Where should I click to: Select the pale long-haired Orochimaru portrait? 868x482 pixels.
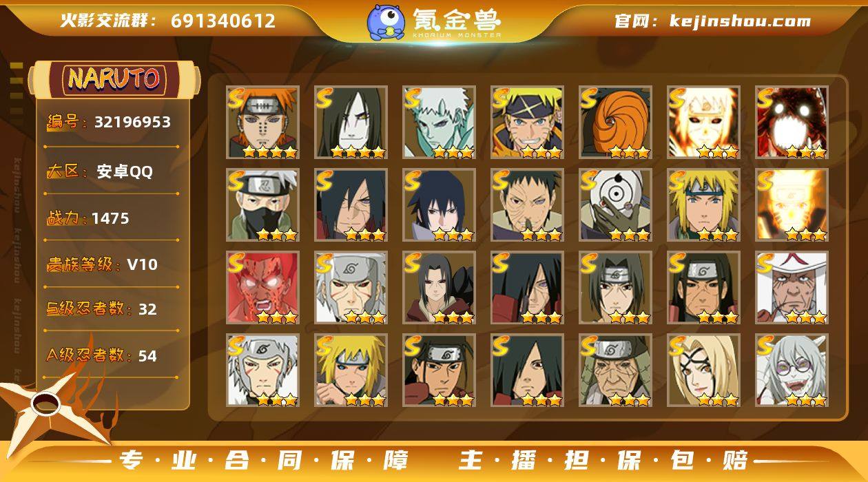351,123
